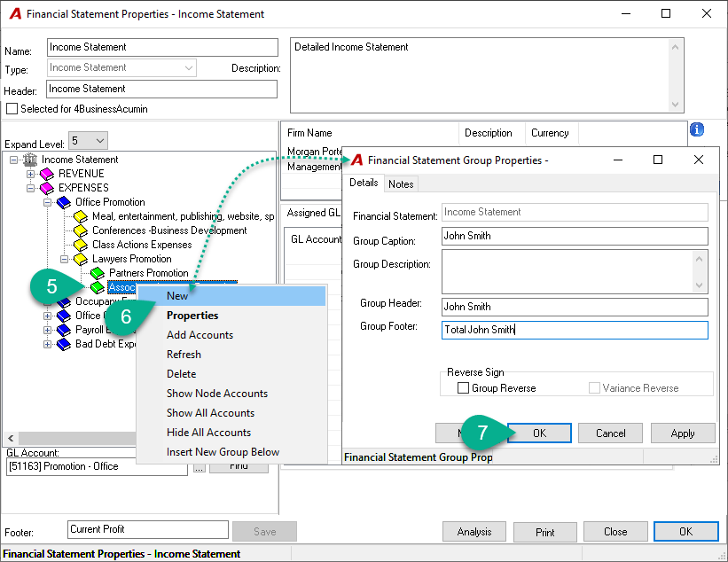
Task: Select the Partners Promotion tree item
Action: point(149,273)
